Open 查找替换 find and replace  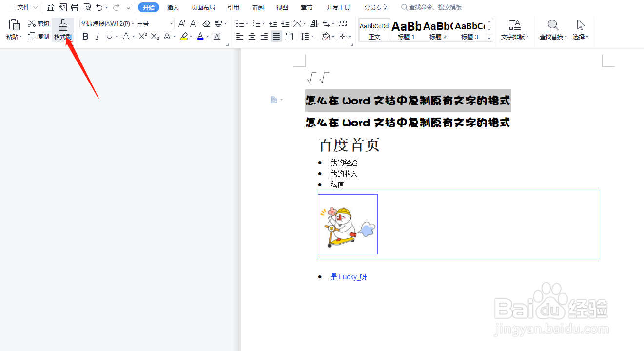click(553, 30)
